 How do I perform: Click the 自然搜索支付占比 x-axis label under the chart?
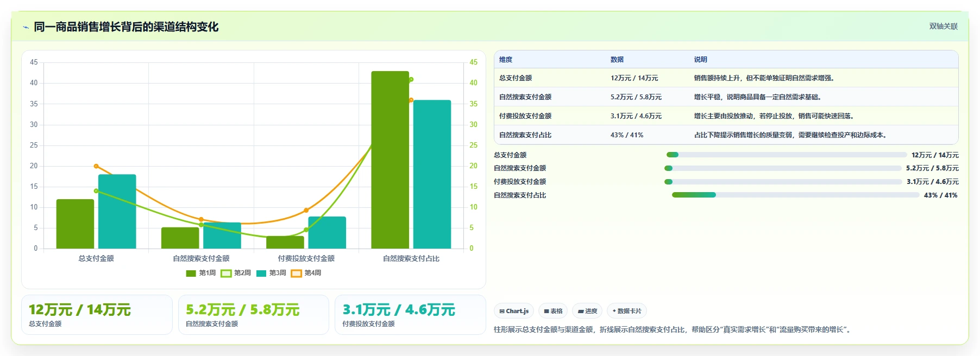pyautogui.click(x=411, y=258)
